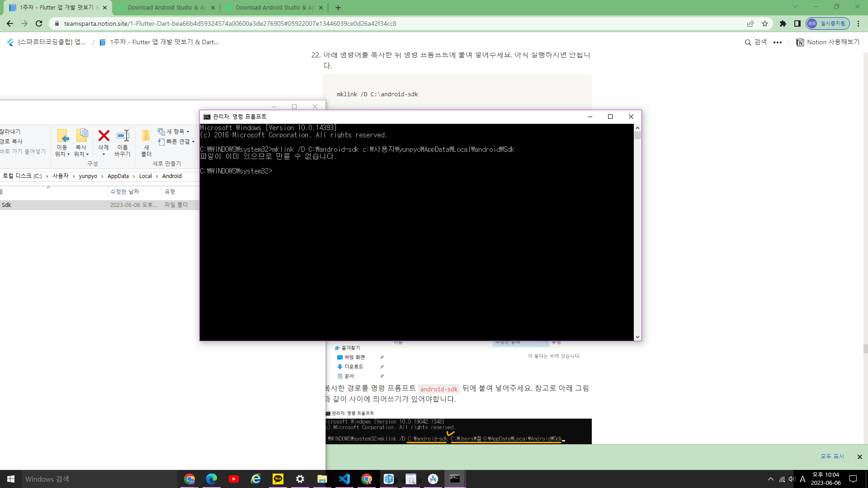Click inside the command prompt black console area
This screenshot has width=868, height=488.
[x=417, y=232]
